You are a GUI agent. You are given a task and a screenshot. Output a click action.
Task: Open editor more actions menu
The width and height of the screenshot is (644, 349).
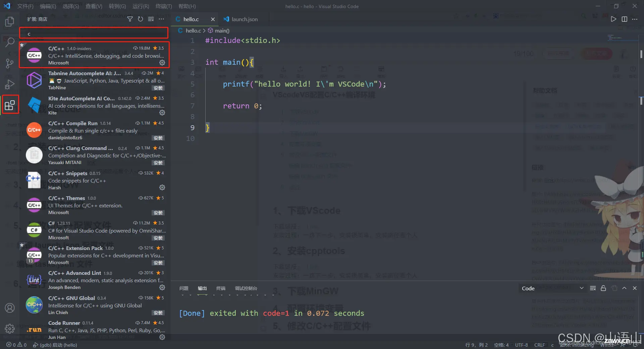click(x=635, y=19)
